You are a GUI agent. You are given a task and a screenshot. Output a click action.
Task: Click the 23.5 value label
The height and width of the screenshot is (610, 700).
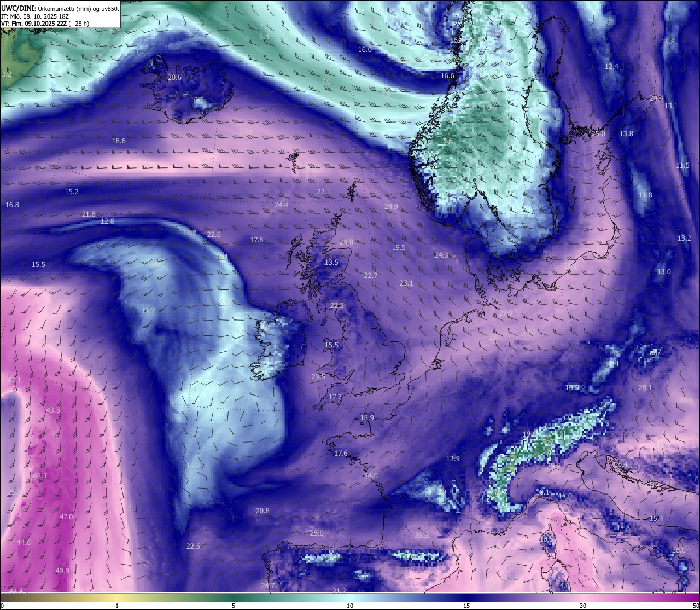coord(318,376)
